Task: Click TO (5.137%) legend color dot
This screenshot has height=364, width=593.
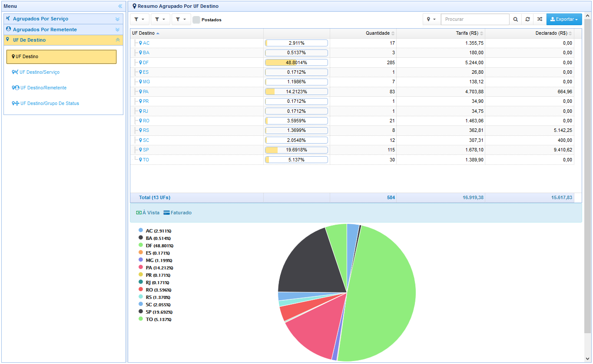Action: (141, 319)
